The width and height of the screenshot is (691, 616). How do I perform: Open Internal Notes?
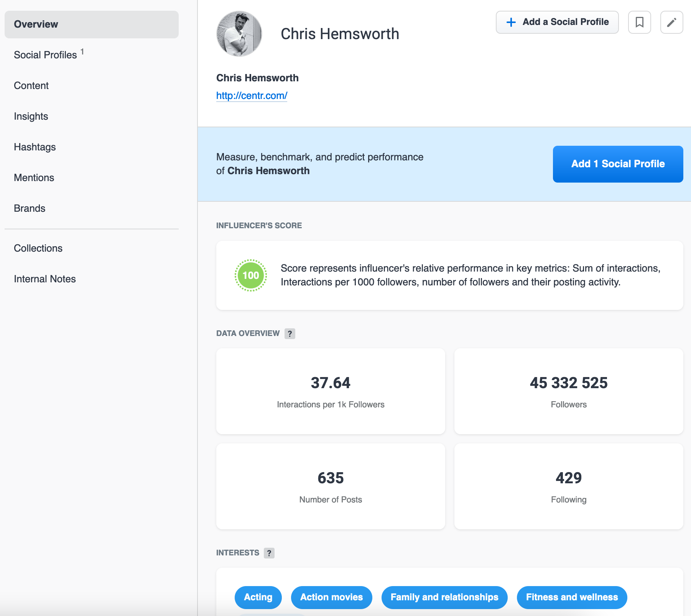pyautogui.click(x=45, y=279)
